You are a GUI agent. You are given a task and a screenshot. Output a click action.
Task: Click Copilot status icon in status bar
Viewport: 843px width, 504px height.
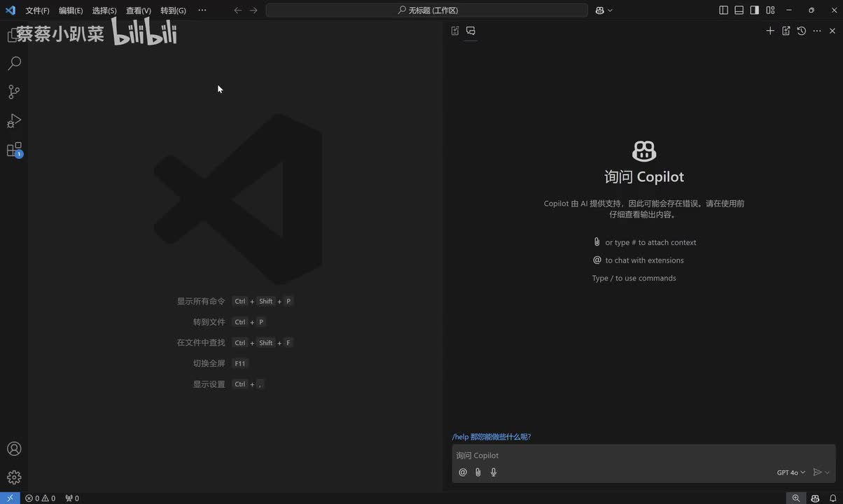[x=815, y=498]
